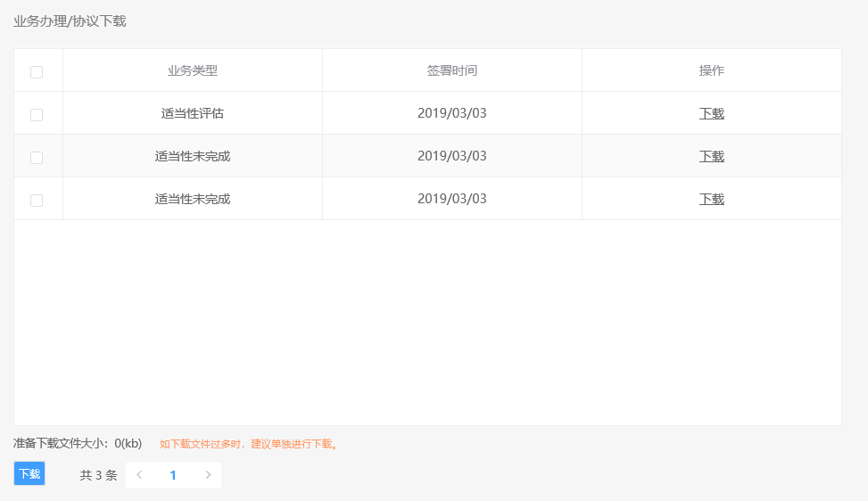
Task: Click the 共 3 条 total count label
Action: point(98,476)
